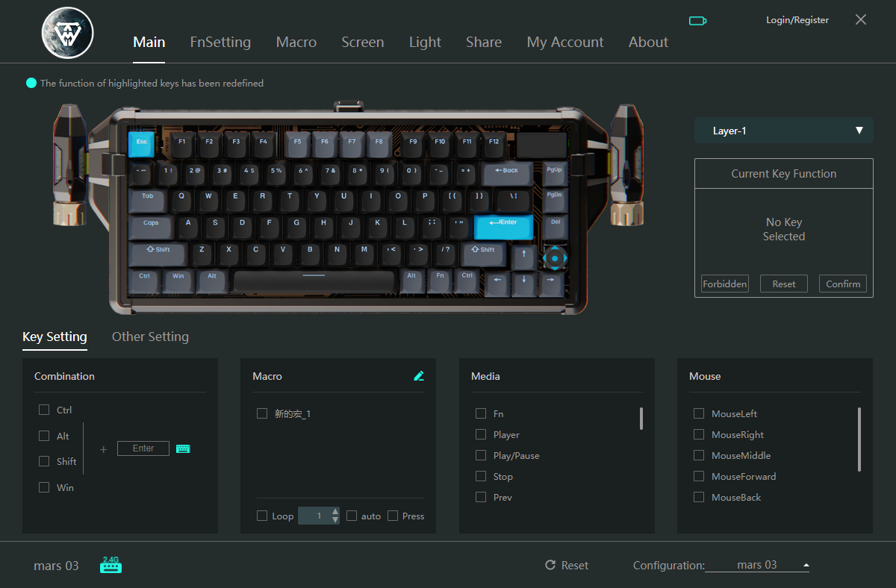Image resolution: width=896 pixels, height=588 pixels.
Task: Click the circular refresh icon beside Reset
Action: point(550,565)
